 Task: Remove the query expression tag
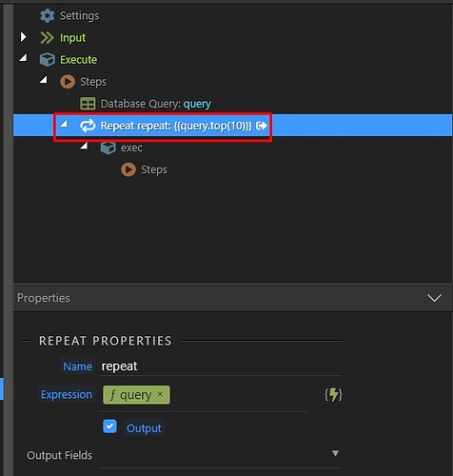tap(160, 394)
